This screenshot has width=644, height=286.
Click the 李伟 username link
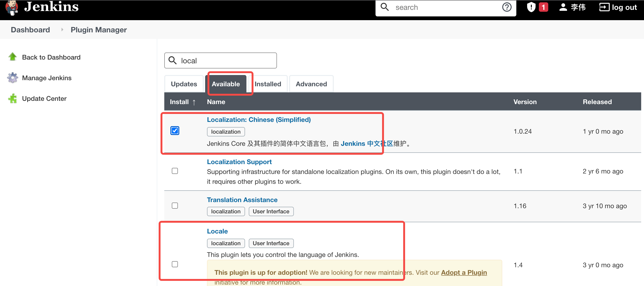578,7
